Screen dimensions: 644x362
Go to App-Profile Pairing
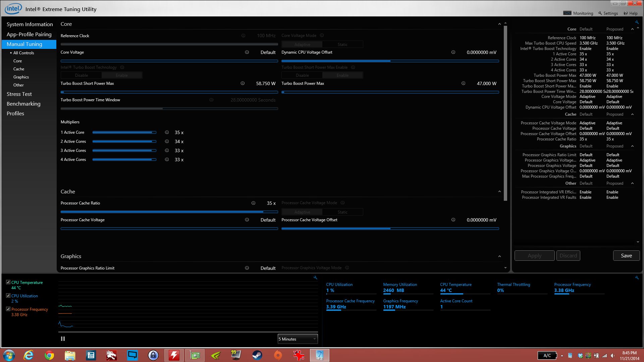click(29, 34)
